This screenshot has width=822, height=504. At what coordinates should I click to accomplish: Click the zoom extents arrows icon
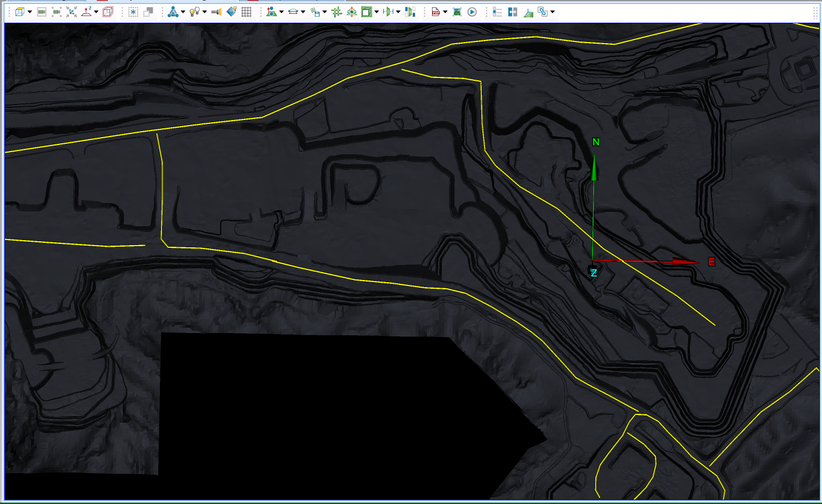tap(71, 12)
